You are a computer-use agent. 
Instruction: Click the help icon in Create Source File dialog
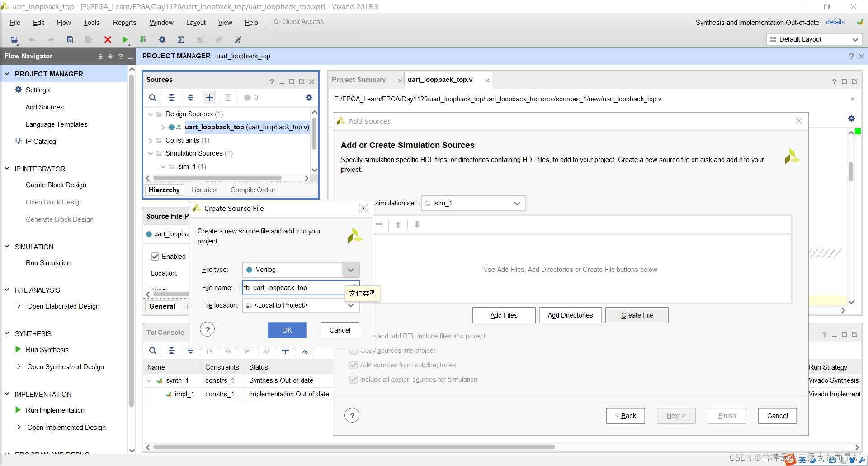click(x=207, y=329)
